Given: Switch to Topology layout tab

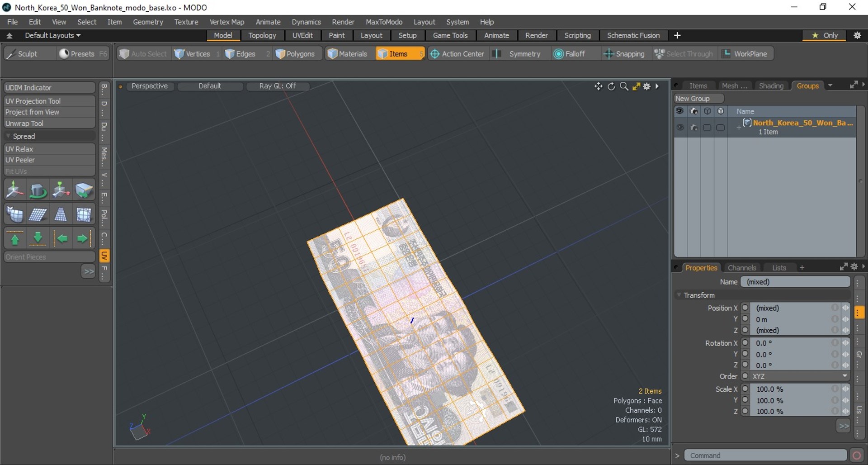Looking at the screenshot, I should click(262, 35).
